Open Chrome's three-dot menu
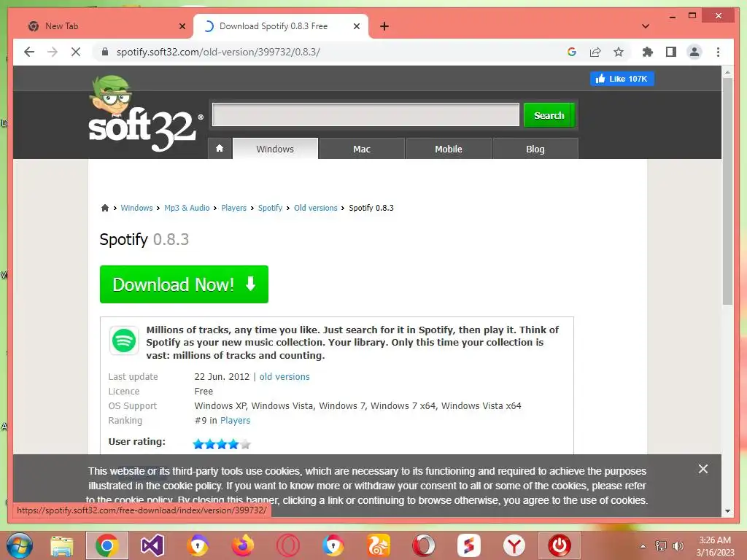This screenshot has width=747, height=560. 718,52
